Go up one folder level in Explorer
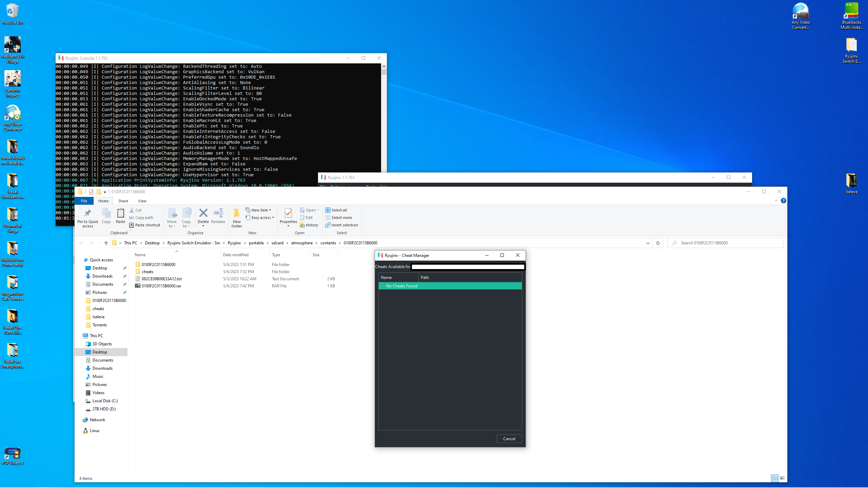This screenshot has width=868, height=488. click(x=106, y=243)
